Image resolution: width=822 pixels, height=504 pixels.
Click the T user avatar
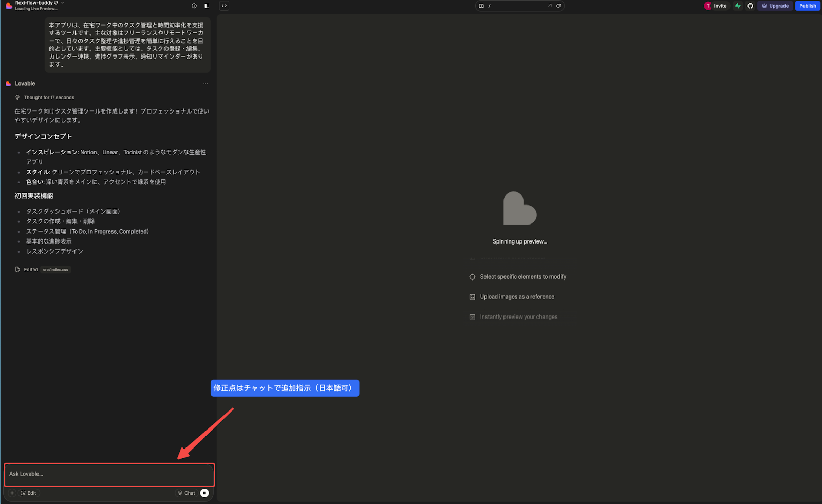click(708, 6)
